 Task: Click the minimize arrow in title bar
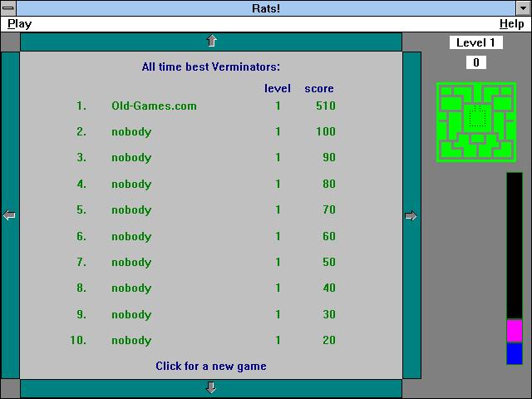click(x=523, y=8)
